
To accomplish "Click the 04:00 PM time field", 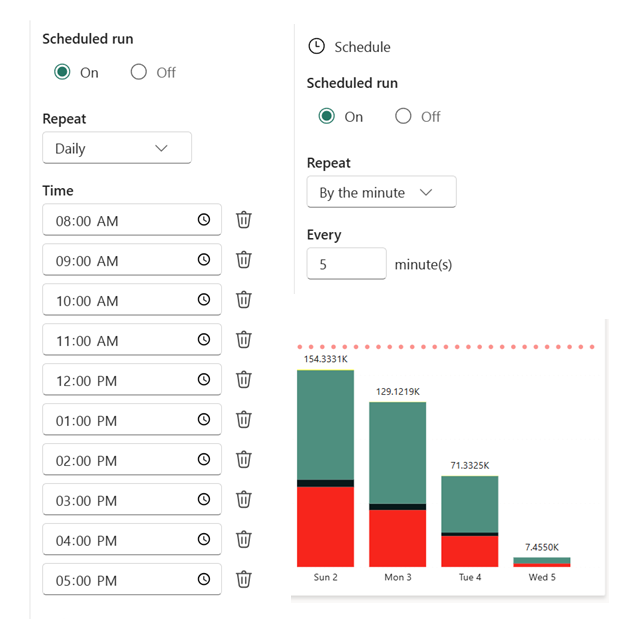I will pyautogui.click(x=120, y=540).
